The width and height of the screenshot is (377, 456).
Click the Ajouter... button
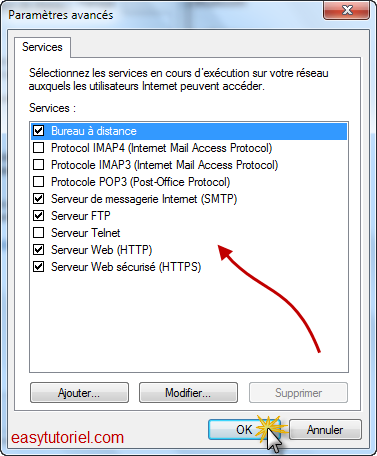click(x=79, y=393)
